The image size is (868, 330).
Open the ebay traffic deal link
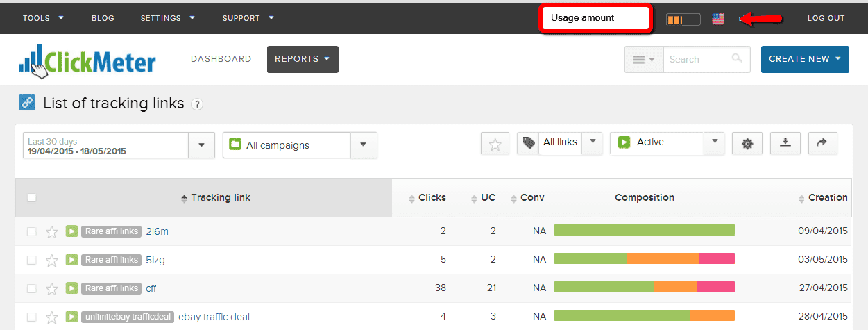(x=214, y=317)
